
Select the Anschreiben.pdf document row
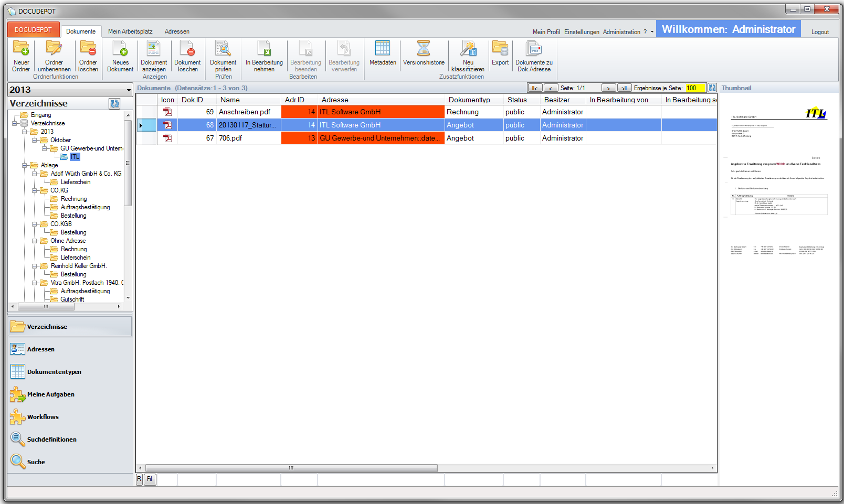coord(426,112)
